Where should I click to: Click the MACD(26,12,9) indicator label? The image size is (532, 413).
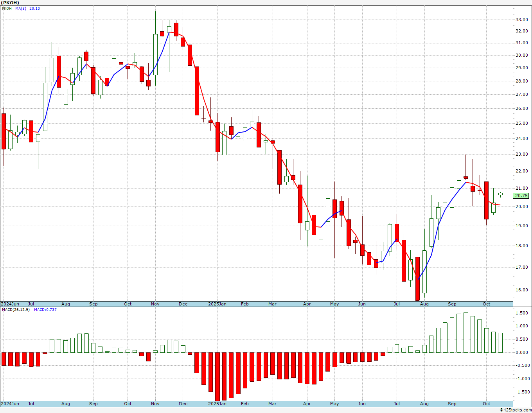[16, 310]
